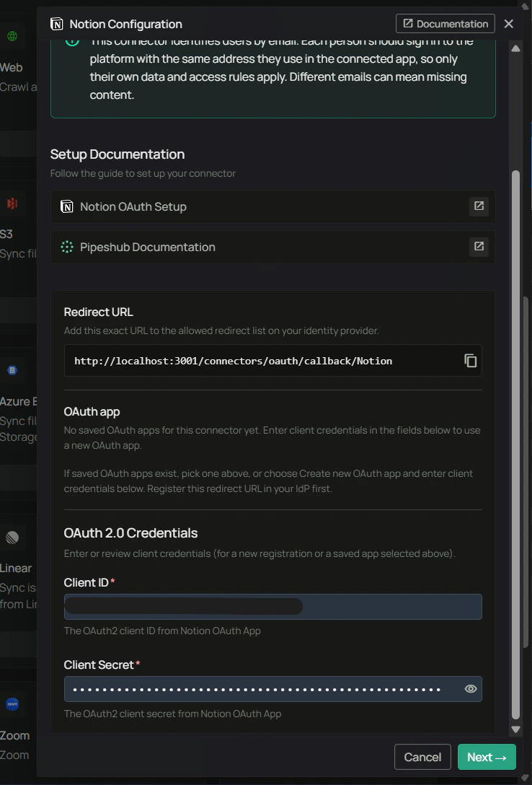Click the Linear connector icon in the background
The height and width of the screenshot is (785, 532).
click(12, 538)
